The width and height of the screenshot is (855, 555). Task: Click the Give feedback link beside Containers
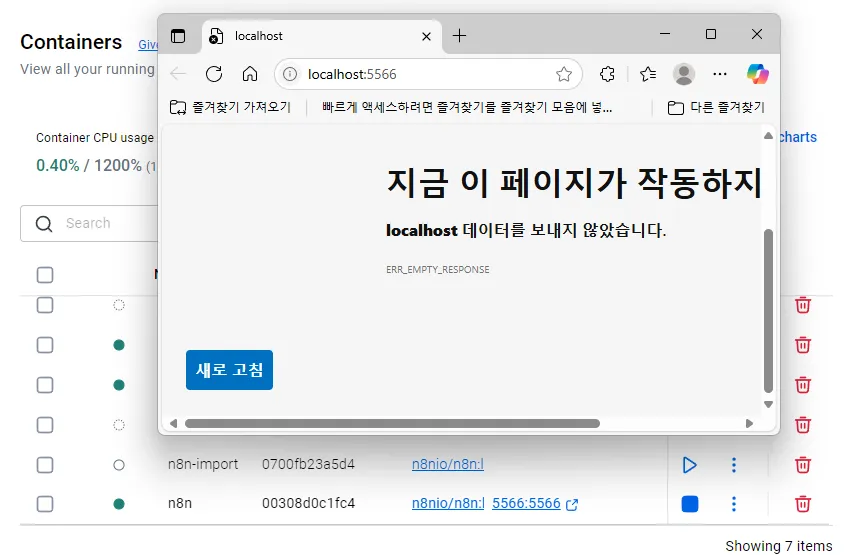[x=148, y=45]
